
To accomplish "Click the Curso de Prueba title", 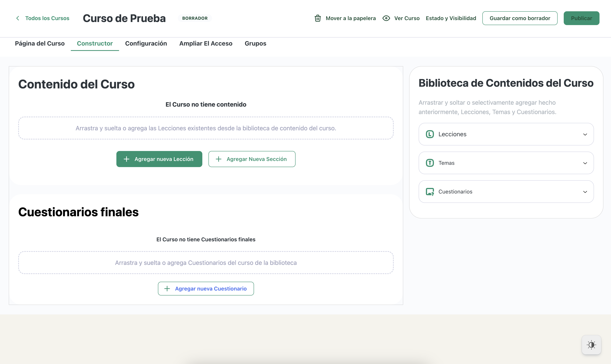I will (124, 18).
